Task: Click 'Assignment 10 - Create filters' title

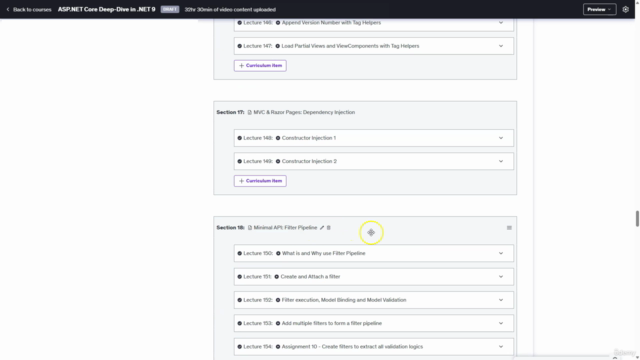Action: (352, 347)
